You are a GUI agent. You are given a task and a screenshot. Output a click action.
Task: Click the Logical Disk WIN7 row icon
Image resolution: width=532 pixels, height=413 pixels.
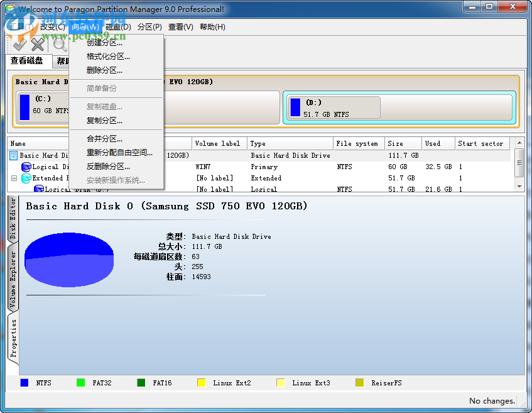[26, 167]
